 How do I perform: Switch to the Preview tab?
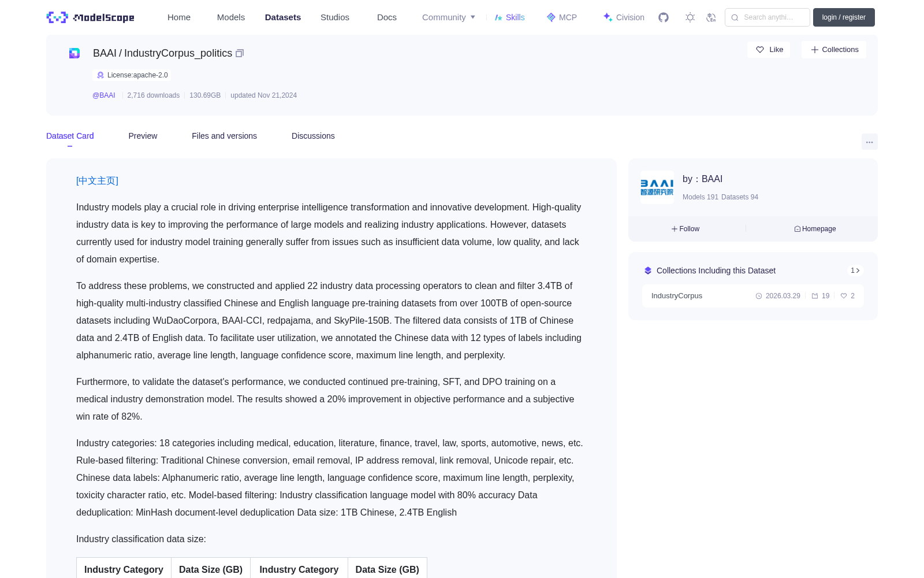pyautogui.click(x=143, y=136)
